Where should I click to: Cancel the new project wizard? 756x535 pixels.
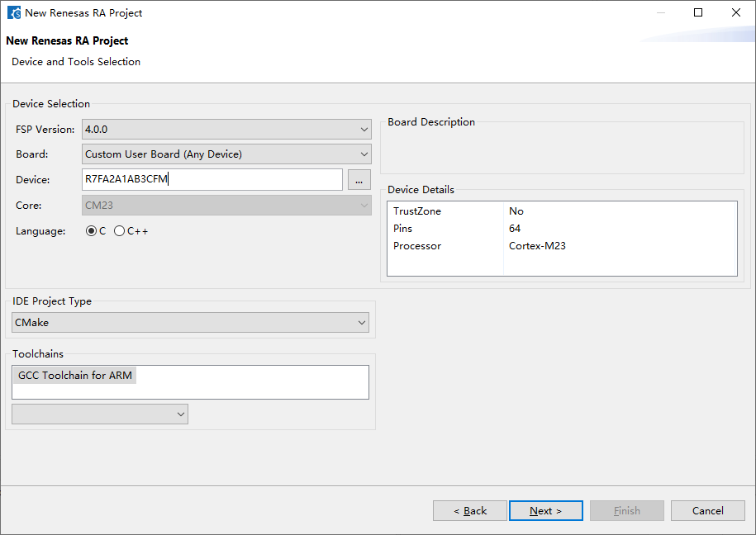coord(708,510)
